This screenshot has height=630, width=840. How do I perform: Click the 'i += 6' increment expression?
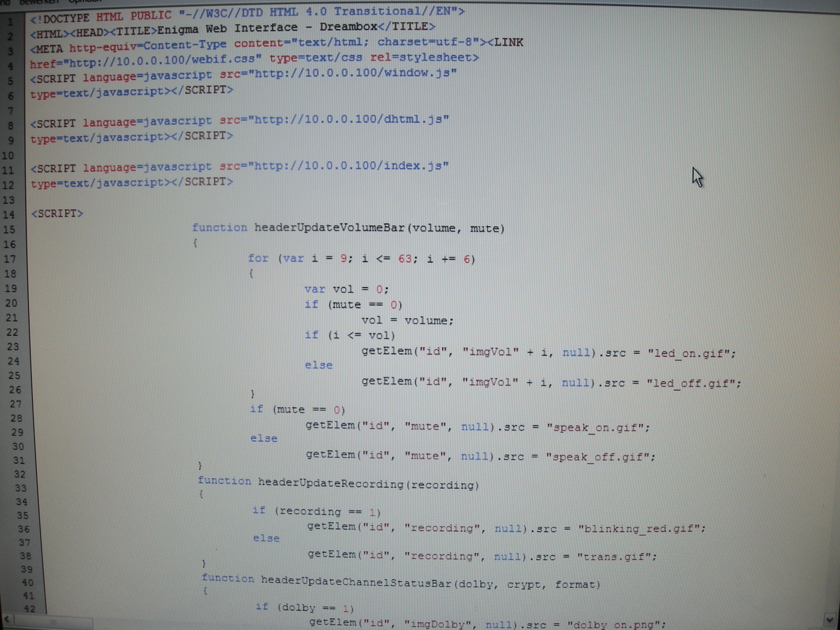tap(448, 259)
